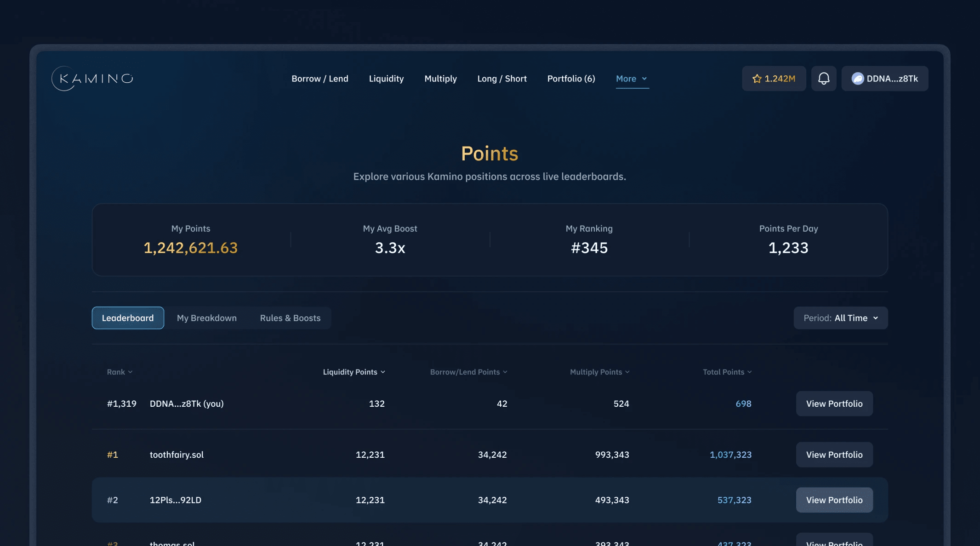
Task: View Portfolio for 12Pls...92LD
Action: tap(834, 500)
